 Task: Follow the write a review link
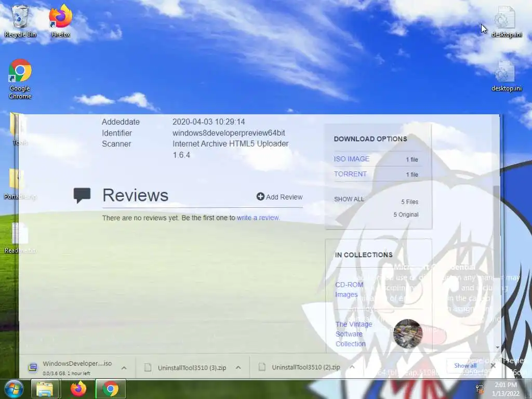coord(258,218)
